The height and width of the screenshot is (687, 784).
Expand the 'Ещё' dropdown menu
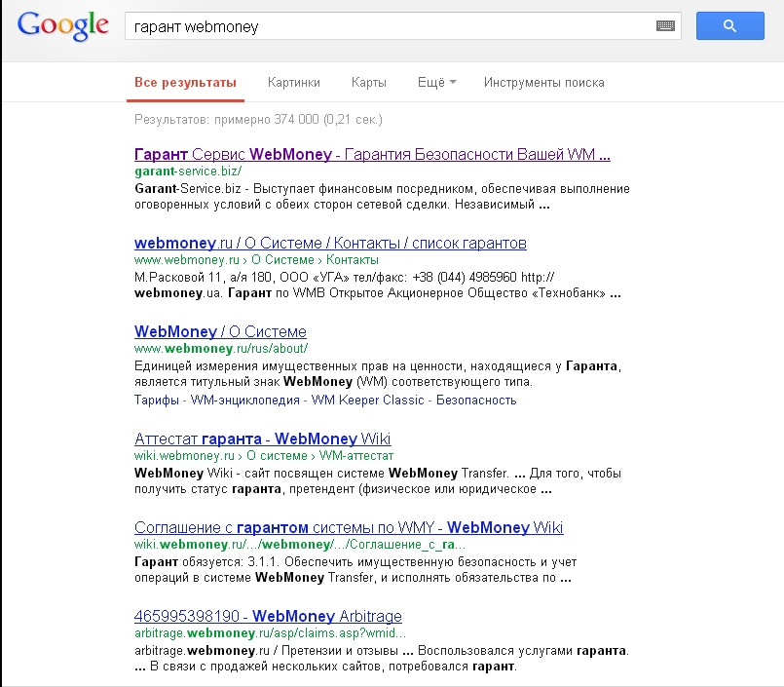coord(436,83)
